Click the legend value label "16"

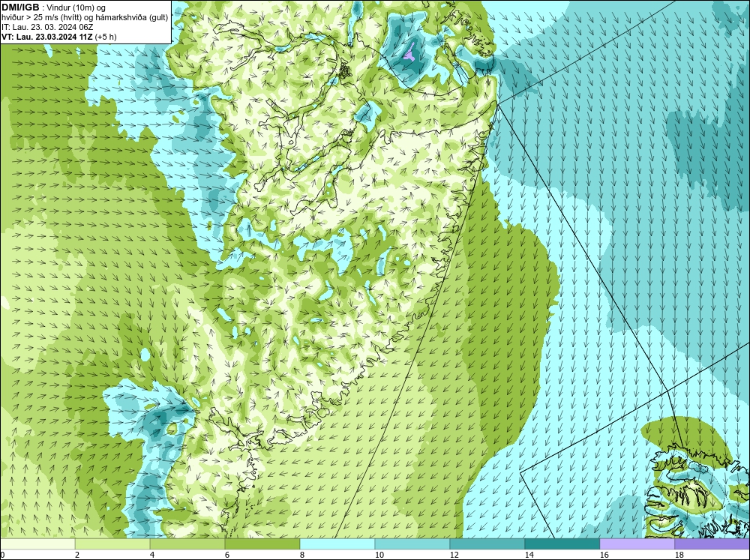[604, 555]
